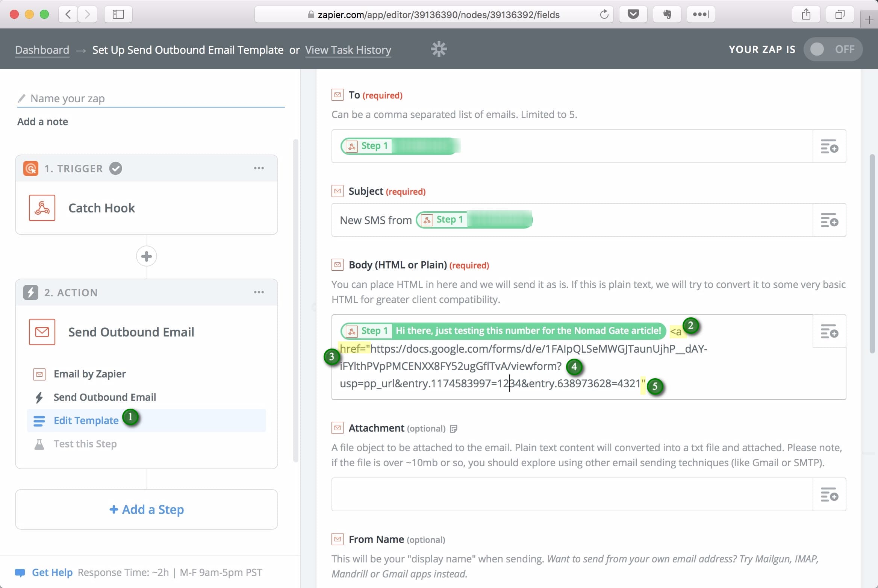The image size is (878, 588).
Task: Click insert-field icon in Body field
Action: [x=829, y=331]
